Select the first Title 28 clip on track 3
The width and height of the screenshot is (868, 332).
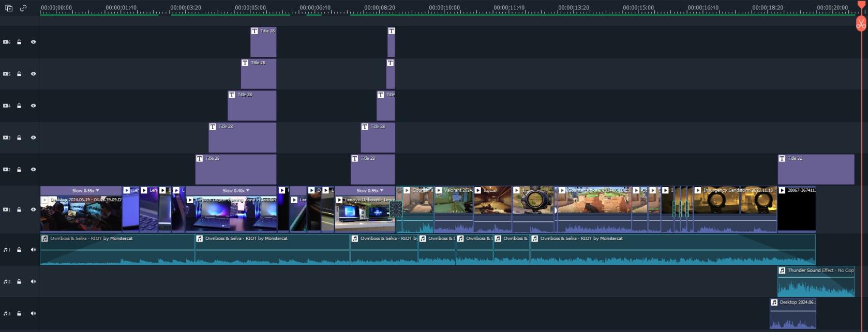pyautogui.click(x=242, y=138)
